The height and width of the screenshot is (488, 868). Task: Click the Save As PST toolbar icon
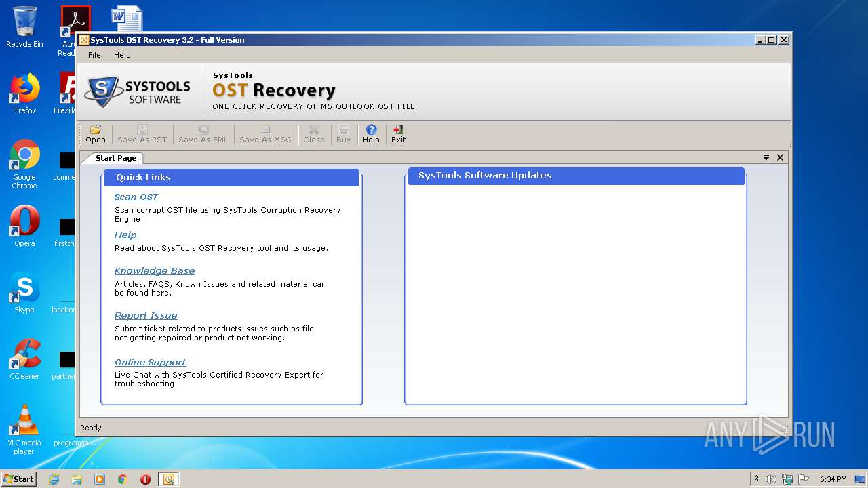coord(142,134)
